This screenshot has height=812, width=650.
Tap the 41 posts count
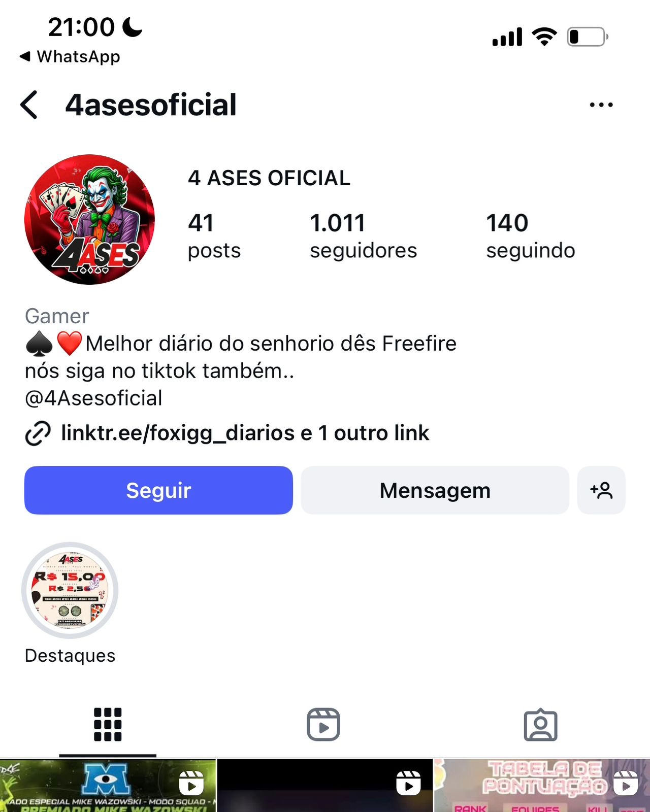[x=214, y=236]
